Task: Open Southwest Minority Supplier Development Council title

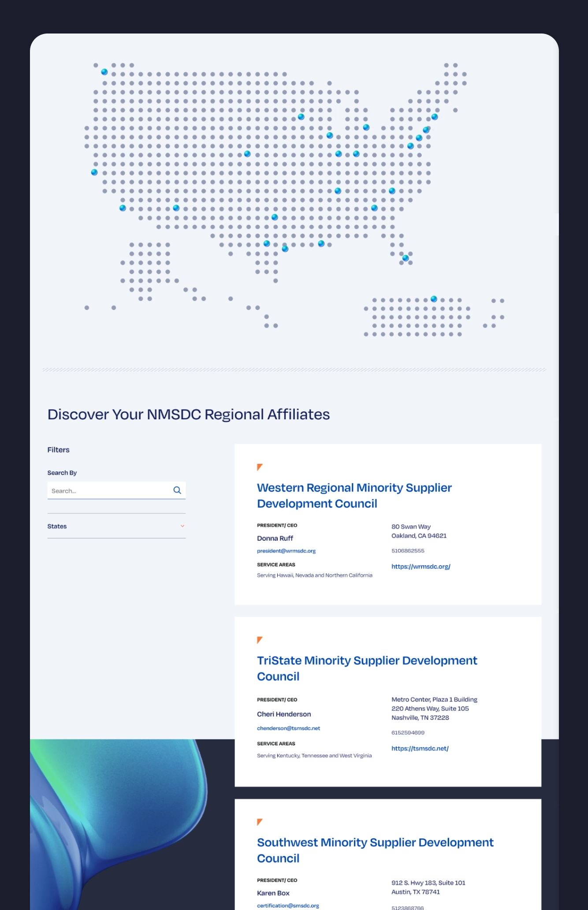Action: pos(375,850)
